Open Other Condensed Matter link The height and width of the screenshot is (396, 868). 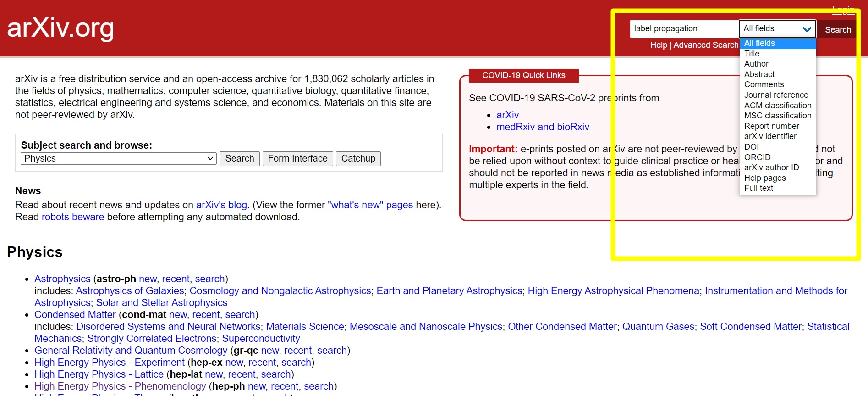coord(562,327)
